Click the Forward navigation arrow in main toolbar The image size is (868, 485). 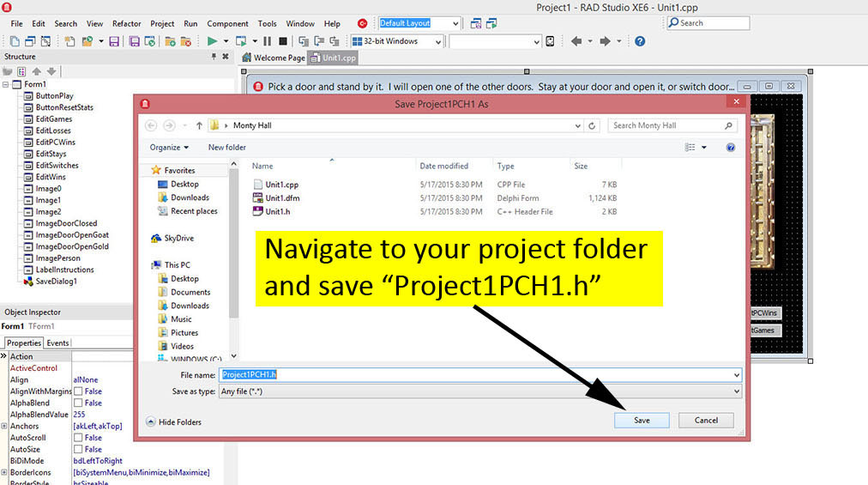pyautogui.click(x=605, y=41)
